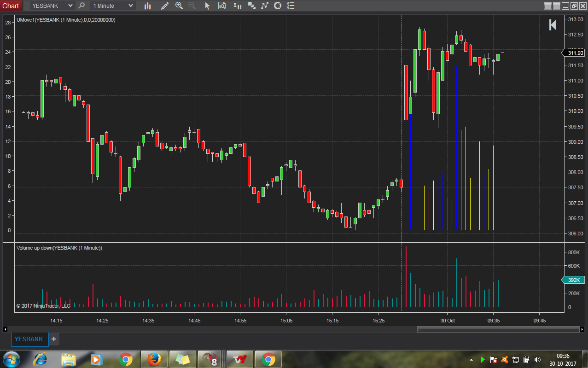Screen dimensions: 588x368
Task: Click the scrollbar left arrow
Action: 6,329
